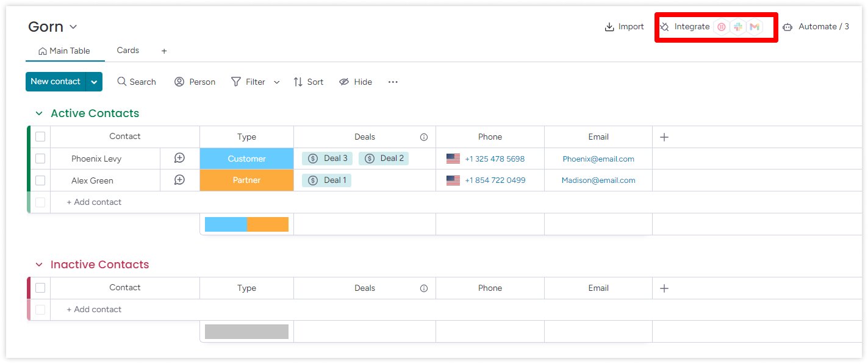Click the Deals column info icon in Active Contacts
Image resolution: width=868 pixels, height=364 pixels.
(x=424, y=137)
